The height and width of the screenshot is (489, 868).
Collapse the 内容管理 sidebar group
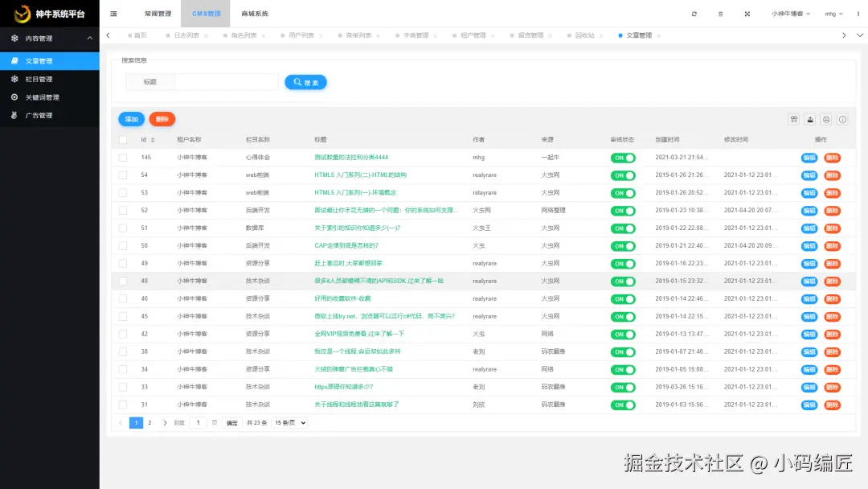50,39
